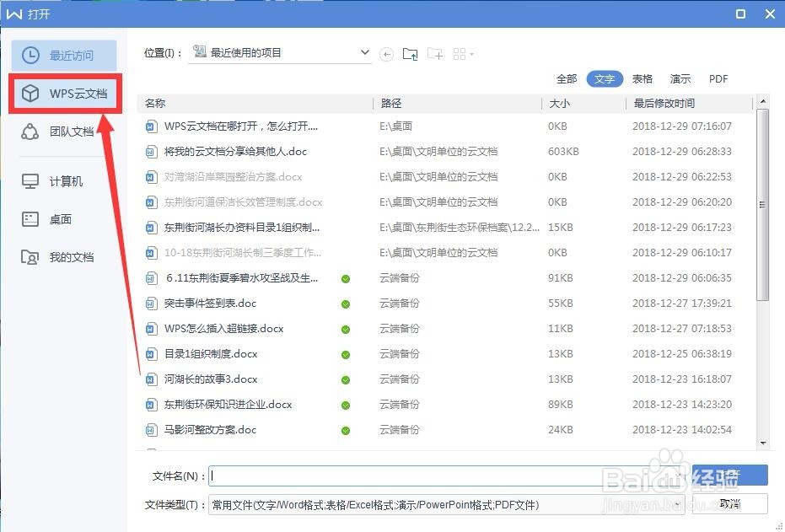Click the new folder icon

point(434,54)
